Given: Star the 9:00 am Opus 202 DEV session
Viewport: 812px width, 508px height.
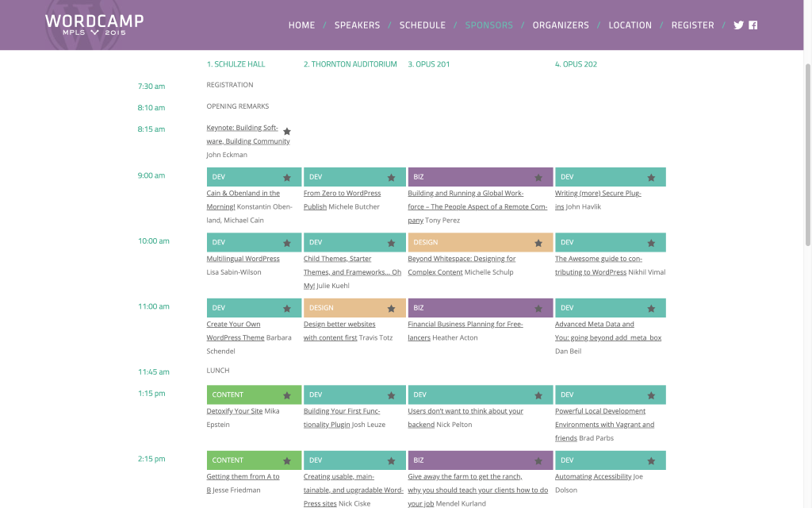Looking at the screenshot, I should (651, 178).
